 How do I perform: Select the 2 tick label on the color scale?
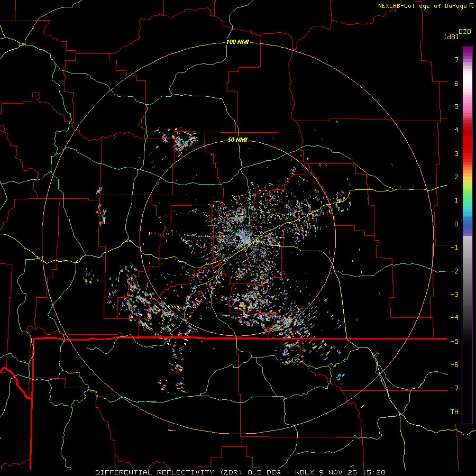pos(456,177)
